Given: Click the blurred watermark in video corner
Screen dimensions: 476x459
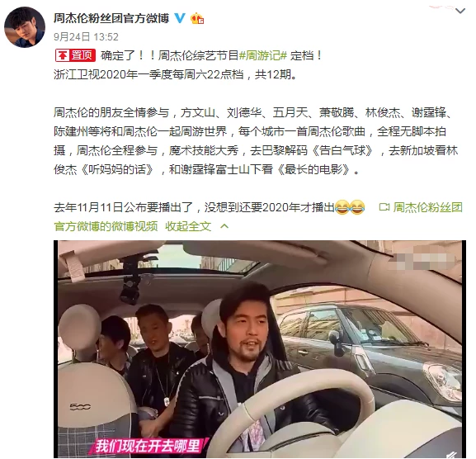Looking at the screenshot, I should pos(425,259).
